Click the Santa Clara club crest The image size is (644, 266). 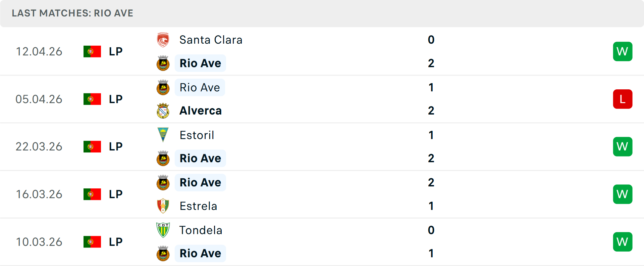pos(163,40)
